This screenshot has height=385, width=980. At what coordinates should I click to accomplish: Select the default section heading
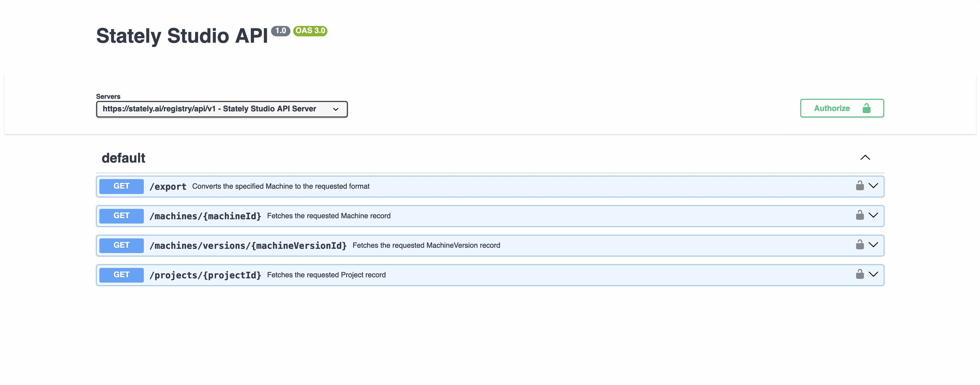click(123, 157)
